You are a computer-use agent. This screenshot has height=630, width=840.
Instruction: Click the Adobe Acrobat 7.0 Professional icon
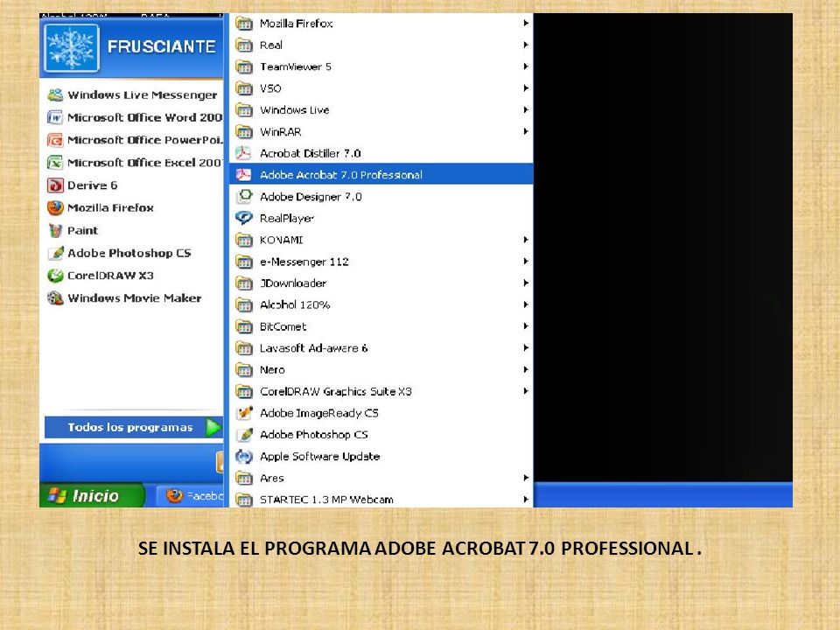(244, 175)
